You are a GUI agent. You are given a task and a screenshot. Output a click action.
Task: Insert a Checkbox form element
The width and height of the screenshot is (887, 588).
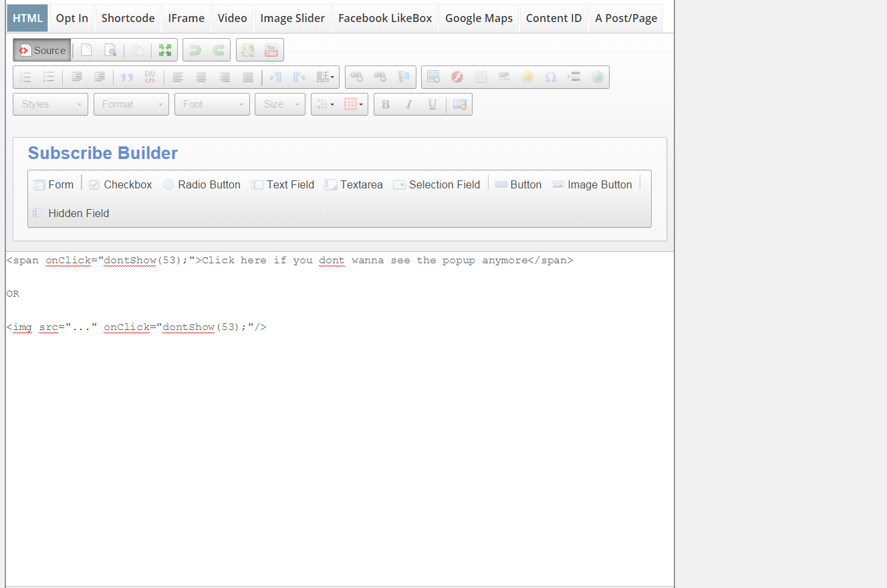pyautogui.click(x=120, y=185)
